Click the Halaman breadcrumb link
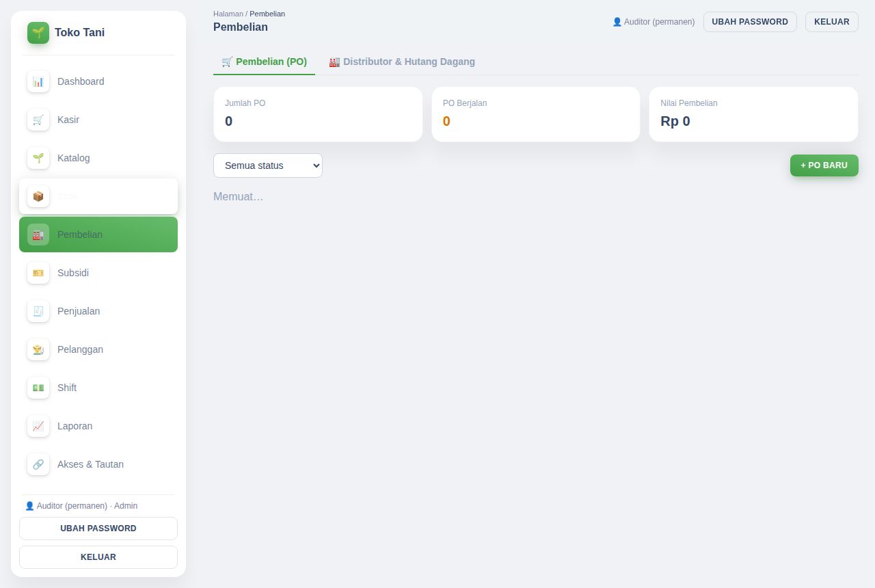Image resolution: width=875 pixels, height=588 pixels. pyautogui.click(x=228, y=14)
